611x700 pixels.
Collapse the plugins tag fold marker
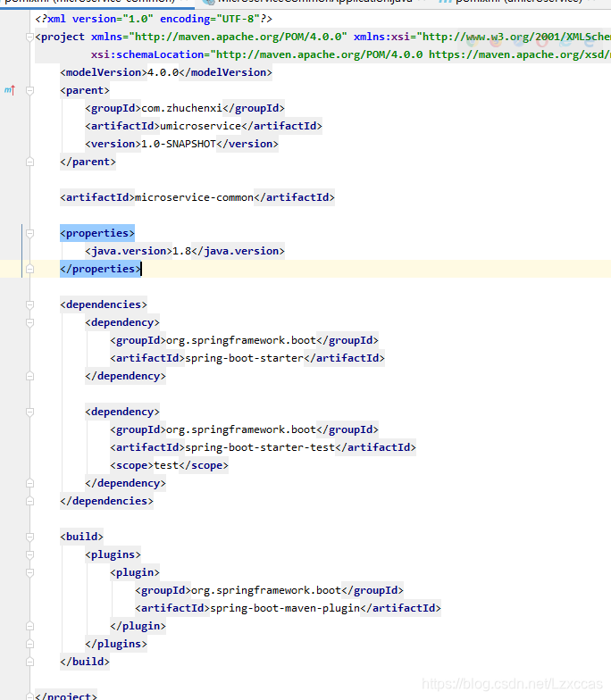(x=30, y=555)
